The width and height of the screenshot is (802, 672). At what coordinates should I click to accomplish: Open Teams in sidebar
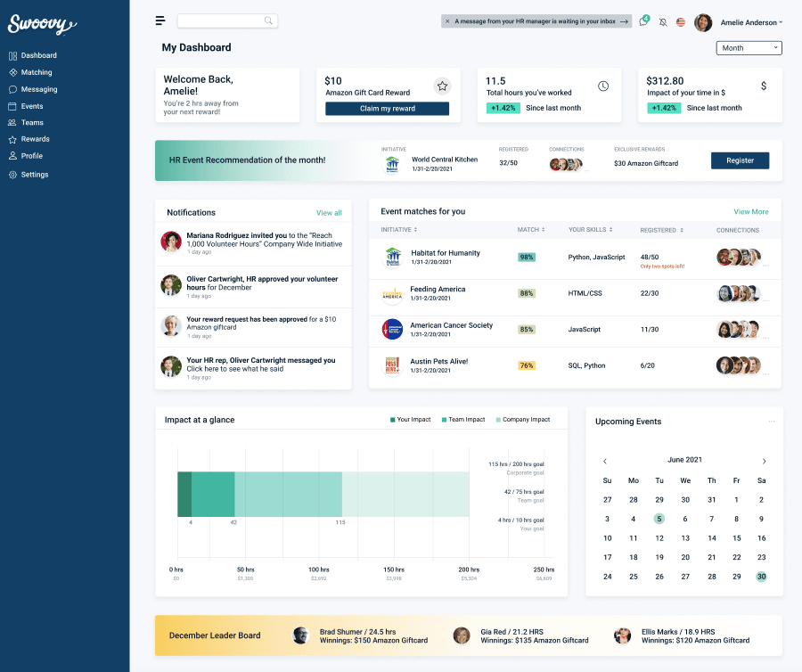[x=26, y=123]
